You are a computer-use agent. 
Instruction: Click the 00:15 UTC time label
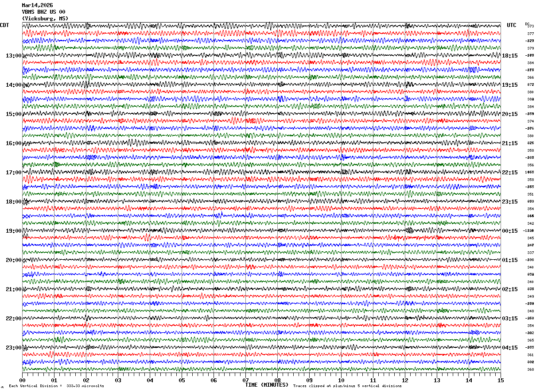pos(509,231)
